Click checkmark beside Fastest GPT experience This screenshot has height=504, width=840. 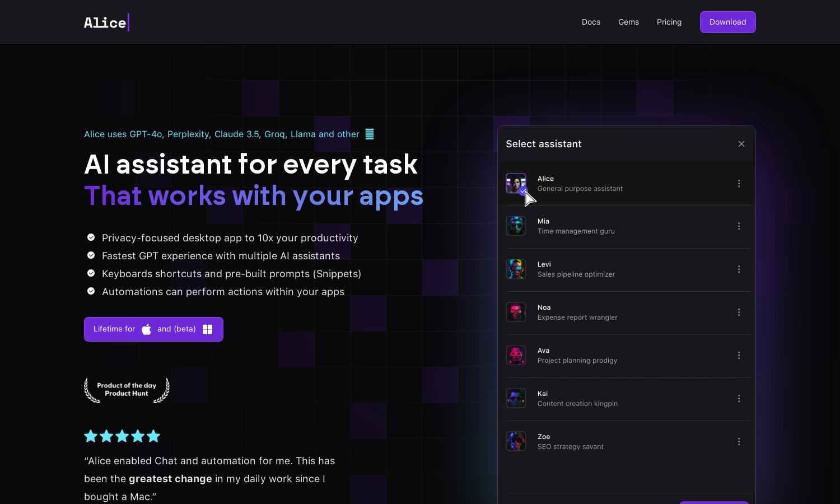point(91,255)
